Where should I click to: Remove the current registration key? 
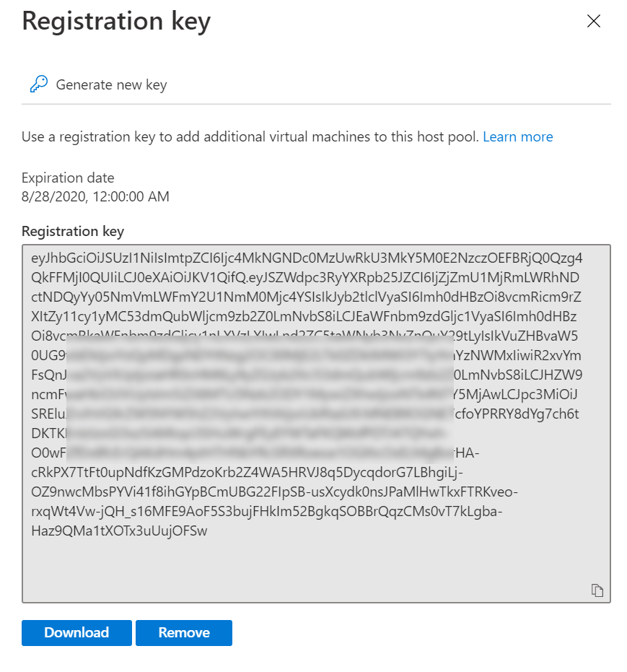pyautogui.click(x=184, y=632)
